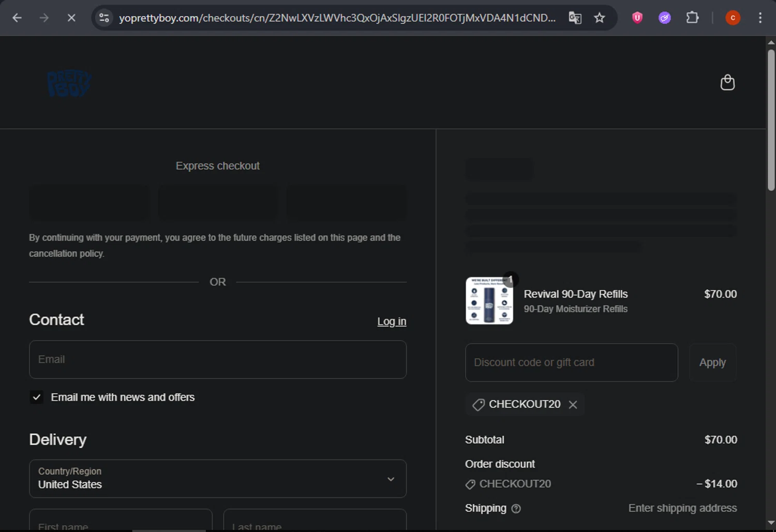Click the CHECKOUT20 discount tag

(525, 404)
